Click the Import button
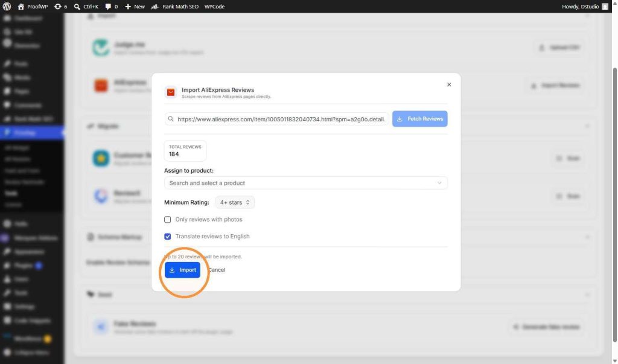Image resolution: width=618 pixels, height=364 pixels. 182,270
